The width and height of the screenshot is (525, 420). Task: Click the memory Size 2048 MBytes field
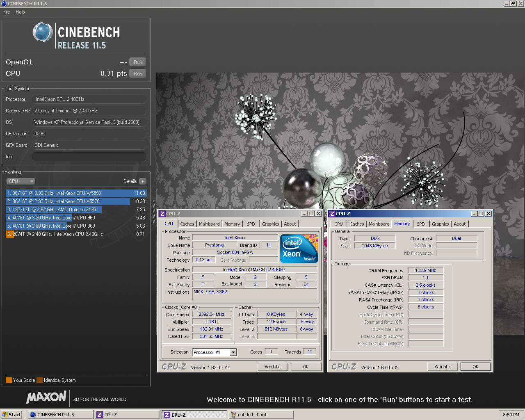[375, 246]
